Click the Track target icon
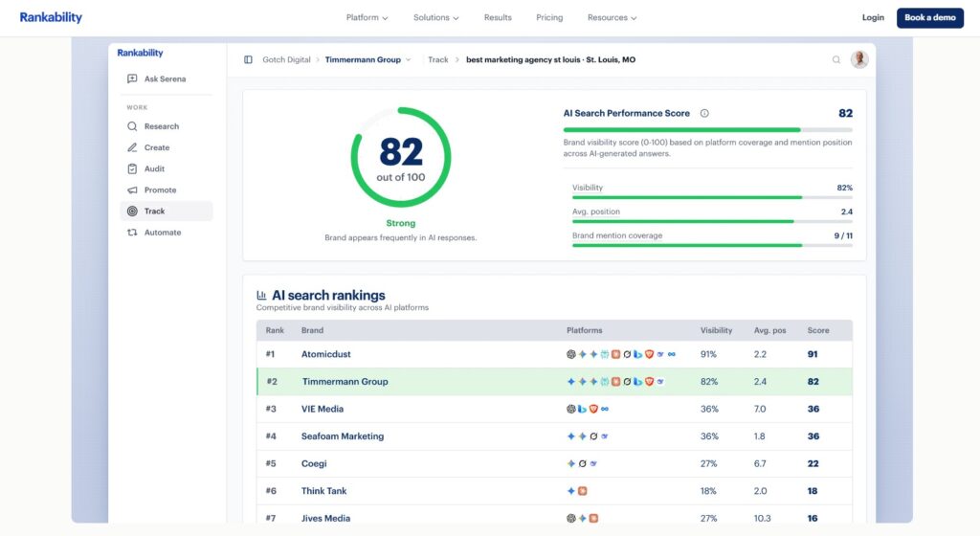This screenshot has width=980, height=536. tap(132, 212)
